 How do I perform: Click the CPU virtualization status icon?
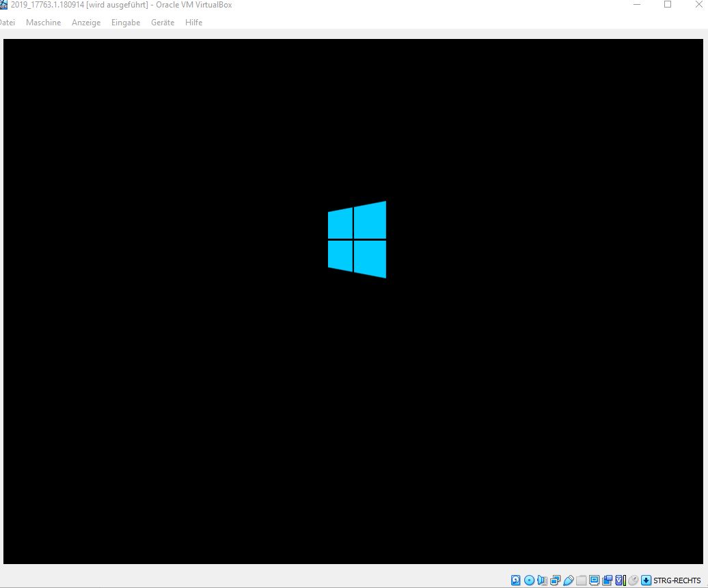[x=621, y=580]
